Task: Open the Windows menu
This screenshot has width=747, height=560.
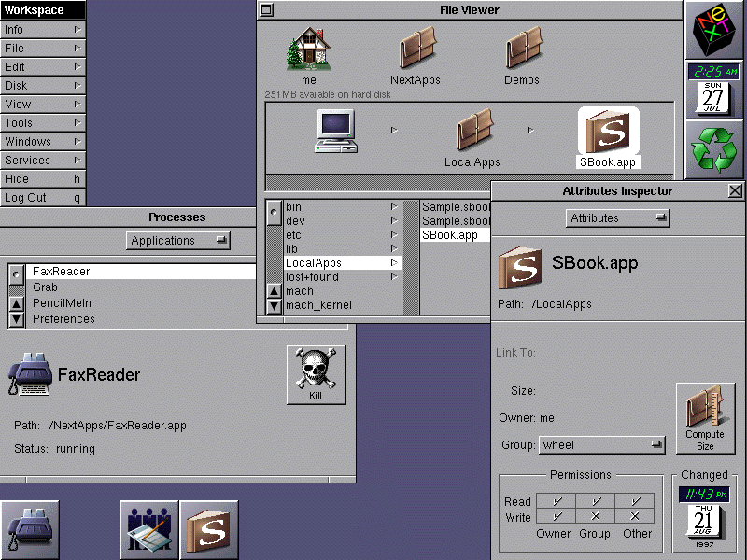Action: point(43,142)
